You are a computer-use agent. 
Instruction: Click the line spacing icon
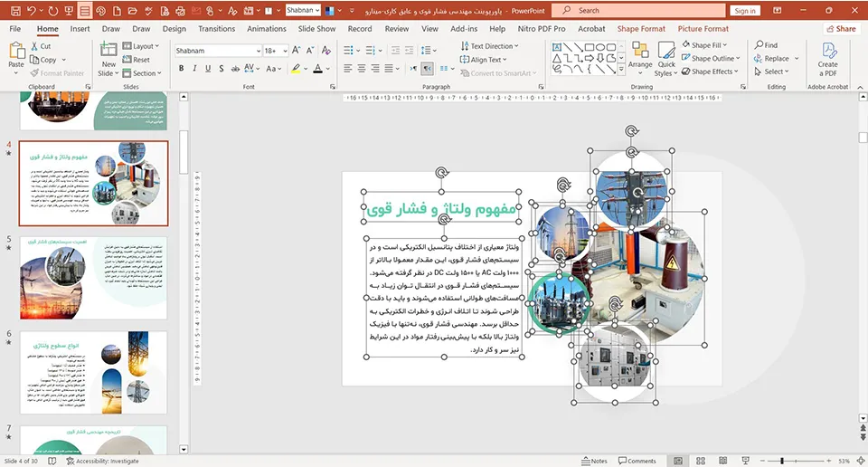(x=425, y=51)
